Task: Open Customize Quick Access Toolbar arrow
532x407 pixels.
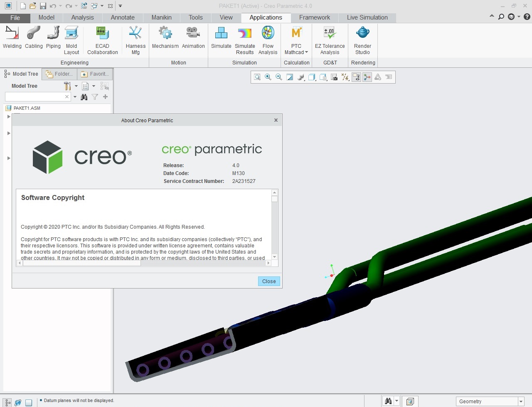Action: click(x=120, y=6)
